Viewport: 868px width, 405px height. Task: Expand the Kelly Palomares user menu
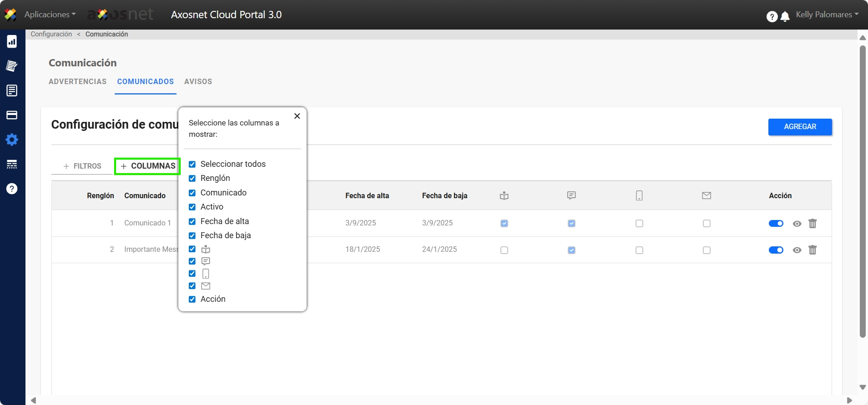827,15
